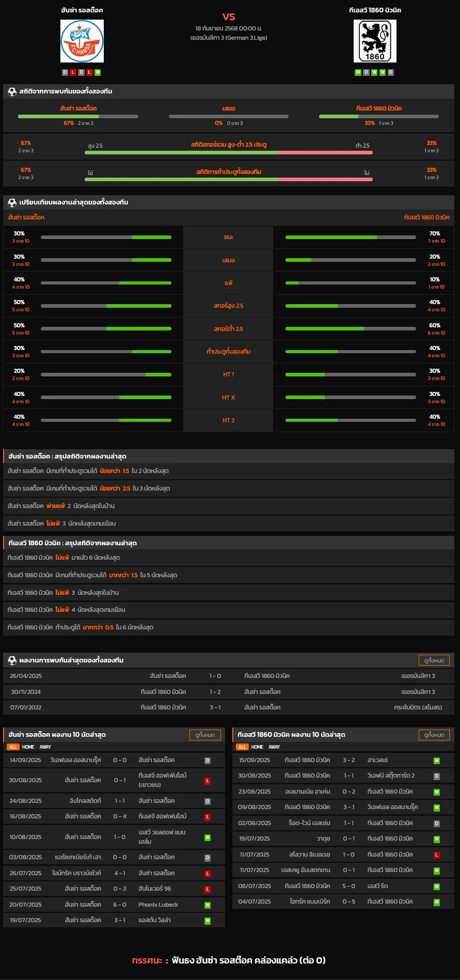Viewport: 460px width, 980px height.
Task: Click the '3 - 2' score on 1860's 15/09/2025 row
Action: [x=349, y=760]
